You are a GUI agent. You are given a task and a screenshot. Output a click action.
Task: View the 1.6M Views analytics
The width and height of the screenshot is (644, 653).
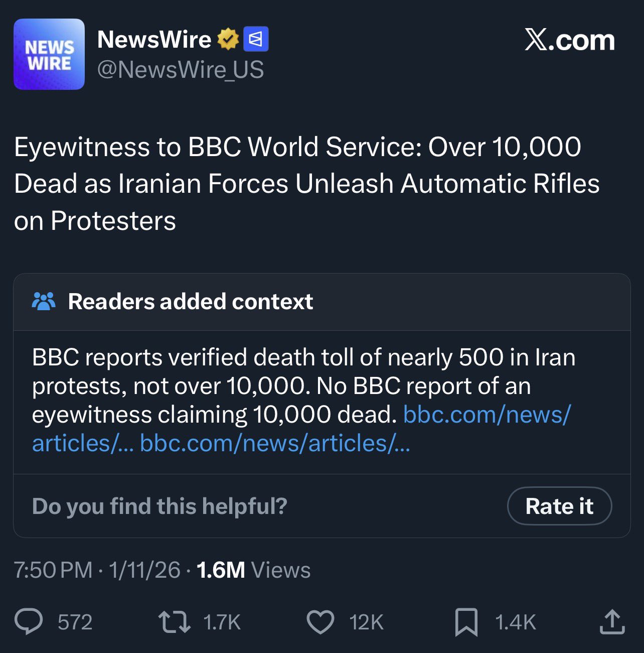click(x=253, y=570)
